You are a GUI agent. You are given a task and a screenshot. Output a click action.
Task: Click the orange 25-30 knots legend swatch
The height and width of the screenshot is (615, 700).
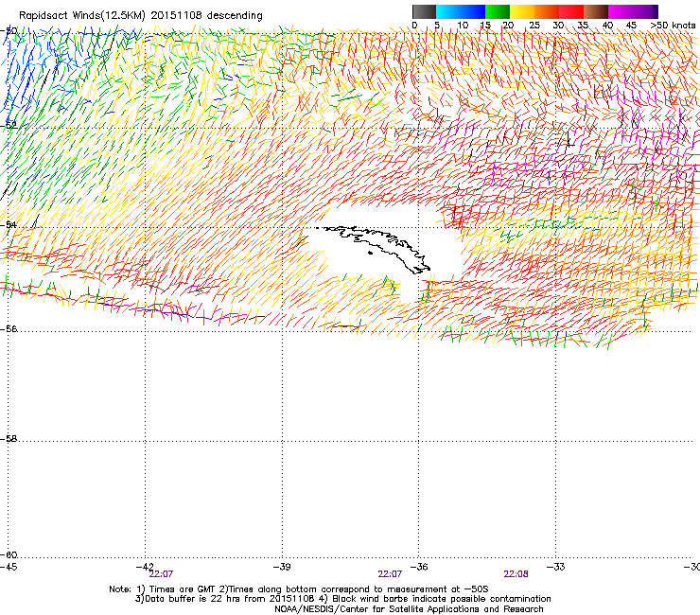(x=547, y=11)
